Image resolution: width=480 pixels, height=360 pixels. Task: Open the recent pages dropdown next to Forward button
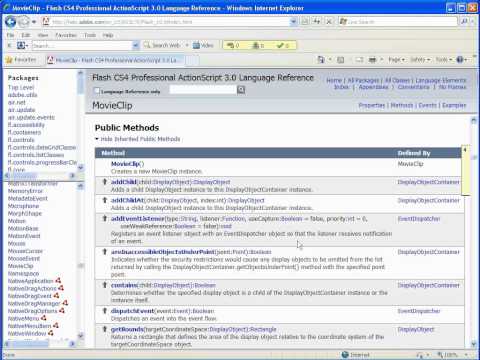[34, 22]
